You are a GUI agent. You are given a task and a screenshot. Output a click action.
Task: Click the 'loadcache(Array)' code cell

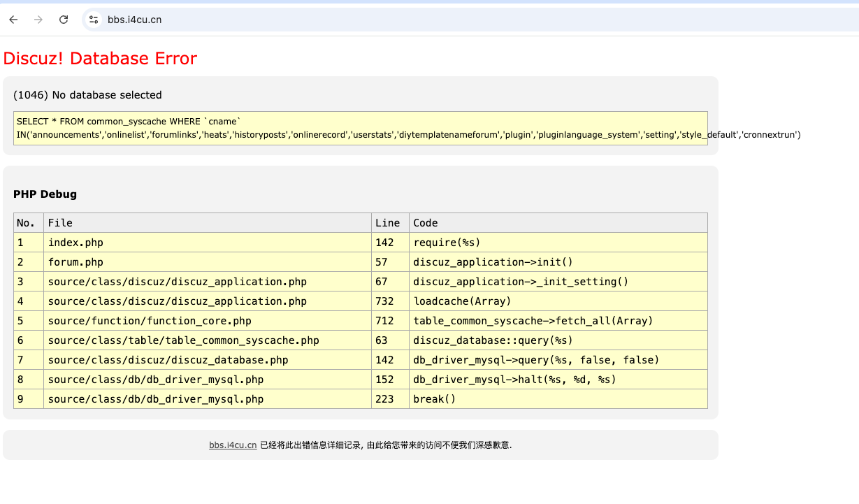tap(558, 301)
